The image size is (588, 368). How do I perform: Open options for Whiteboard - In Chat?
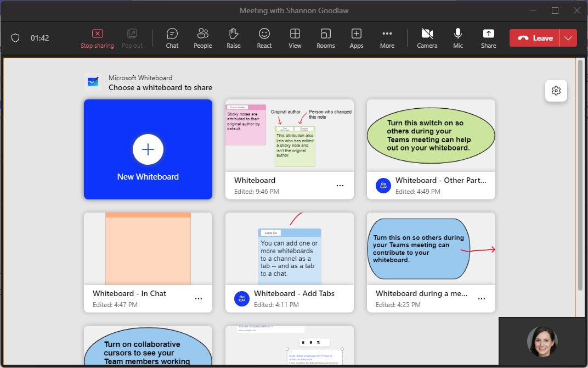(x=199, y=299)
